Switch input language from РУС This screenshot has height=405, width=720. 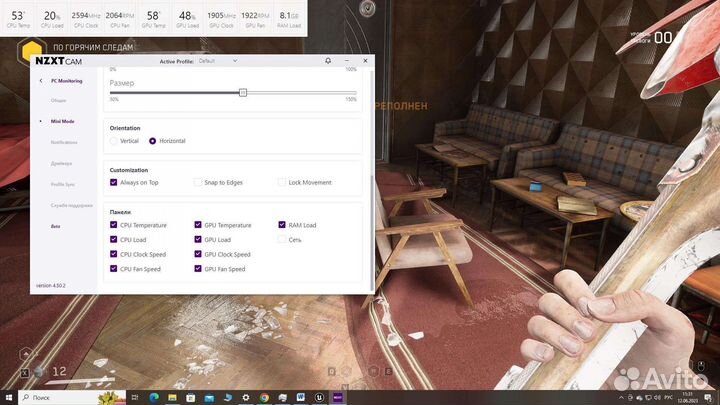pyautogui.click(x=669, y=398)
